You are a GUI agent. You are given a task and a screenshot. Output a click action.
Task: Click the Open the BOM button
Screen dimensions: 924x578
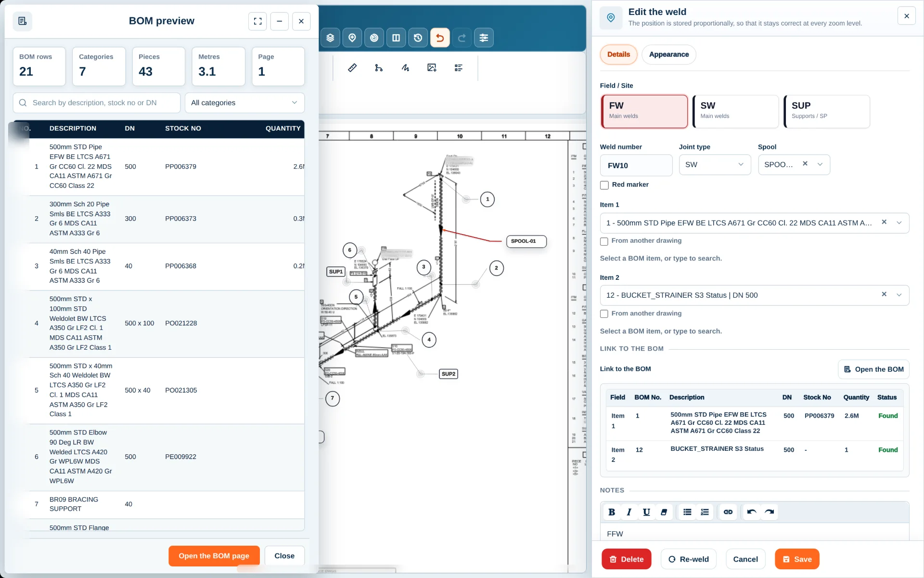[x=873, y=369]
